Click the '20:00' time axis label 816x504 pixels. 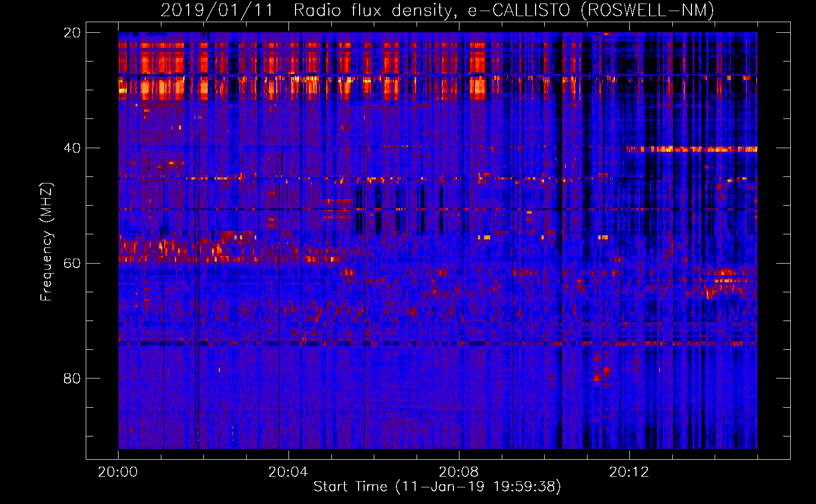click(x=118, y=472)
